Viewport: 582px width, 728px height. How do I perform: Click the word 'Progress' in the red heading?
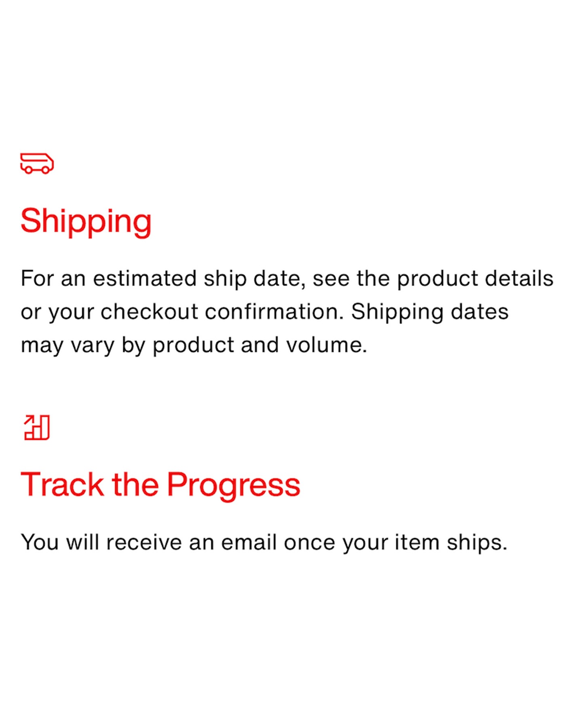click(234, 485)
